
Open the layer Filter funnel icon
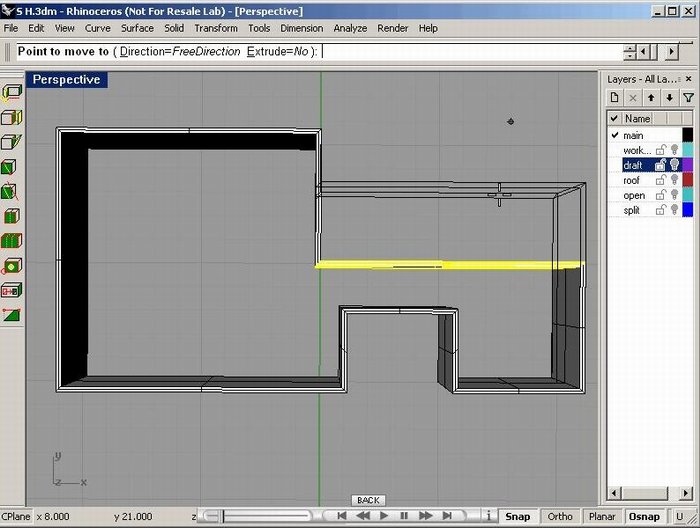pos(687,98)
